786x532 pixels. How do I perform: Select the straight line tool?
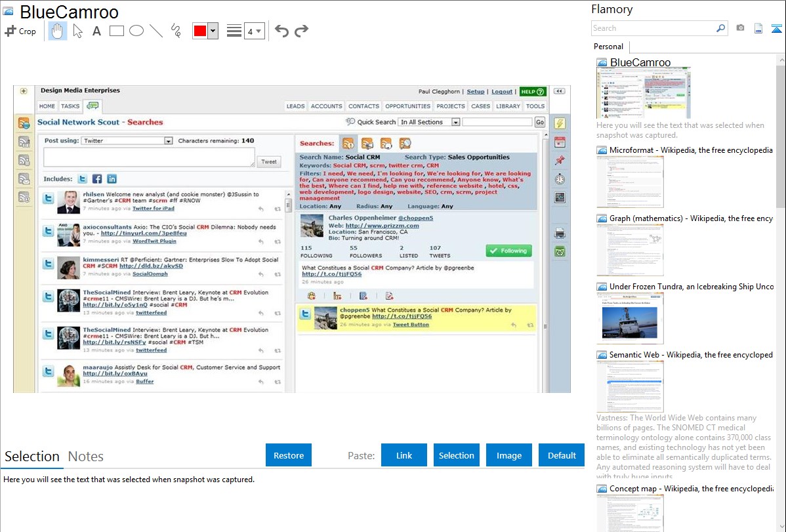pos(156,31)
